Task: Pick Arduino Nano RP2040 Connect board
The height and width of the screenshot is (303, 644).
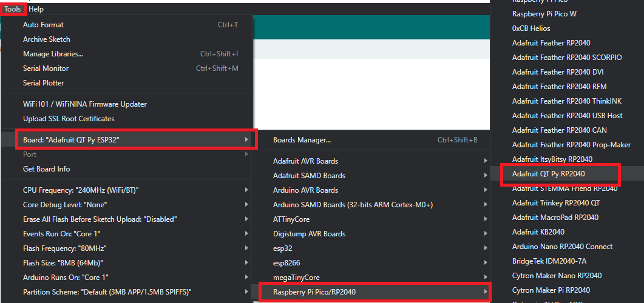Action: click(562, 247)
